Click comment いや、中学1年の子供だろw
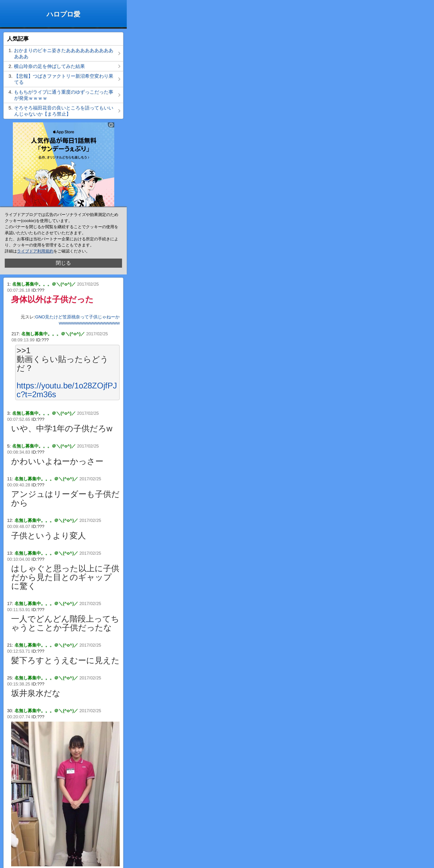Viewport: 434px width, 868px height. 62,429
